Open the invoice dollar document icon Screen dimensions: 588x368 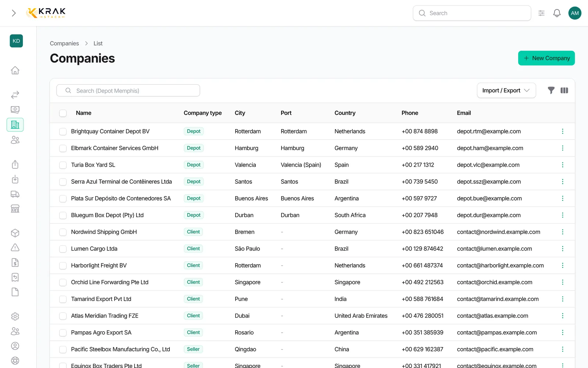(15, 262)
